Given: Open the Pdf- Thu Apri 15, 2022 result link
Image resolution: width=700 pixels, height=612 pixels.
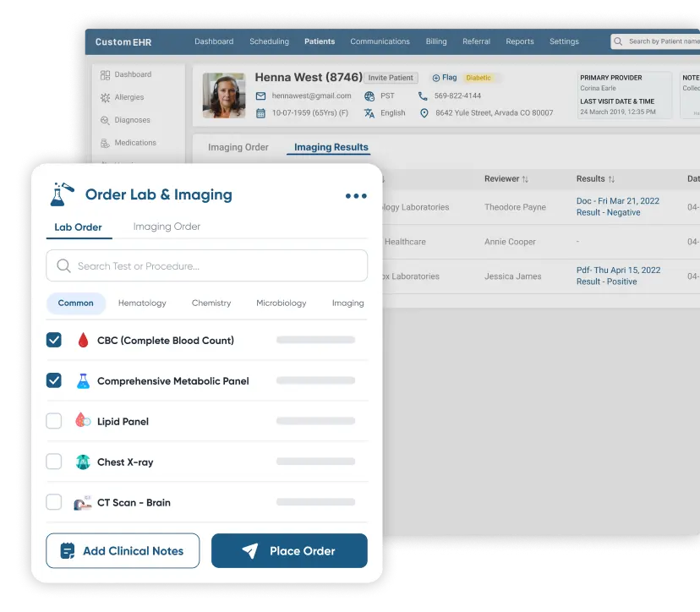Looking at the screenshot, I should [x=618, y=270].
